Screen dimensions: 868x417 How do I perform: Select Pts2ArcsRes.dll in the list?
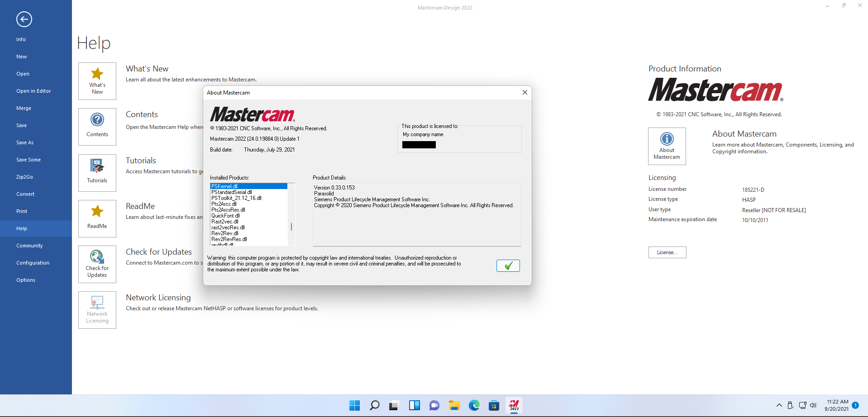point(249,210)
